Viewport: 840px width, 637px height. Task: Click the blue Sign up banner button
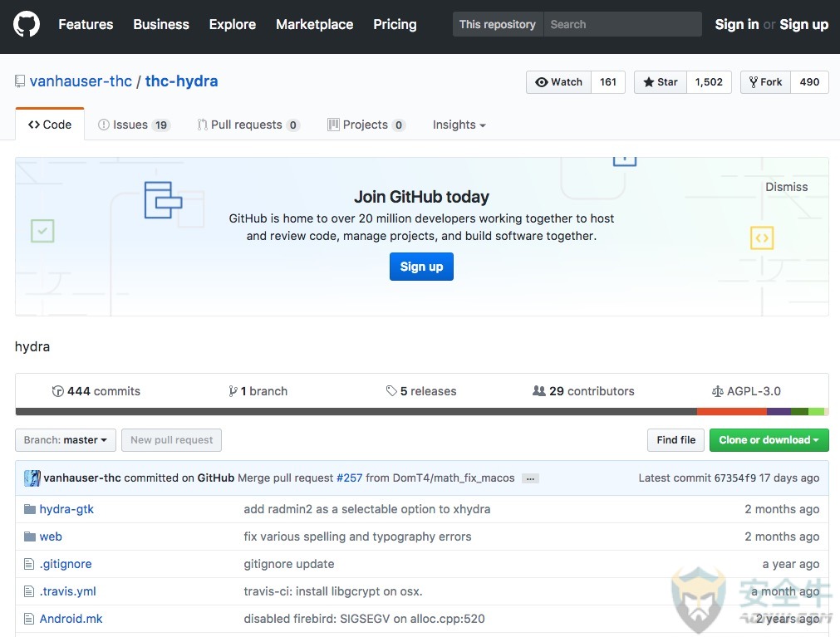tap(421, 267)
